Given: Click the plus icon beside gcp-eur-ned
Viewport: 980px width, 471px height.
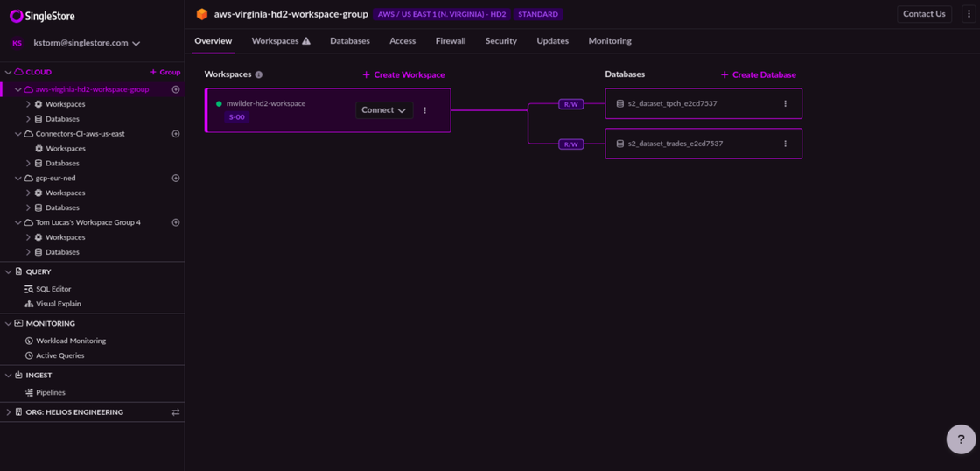Looking at the screenshot, I should tap(176, 179).
